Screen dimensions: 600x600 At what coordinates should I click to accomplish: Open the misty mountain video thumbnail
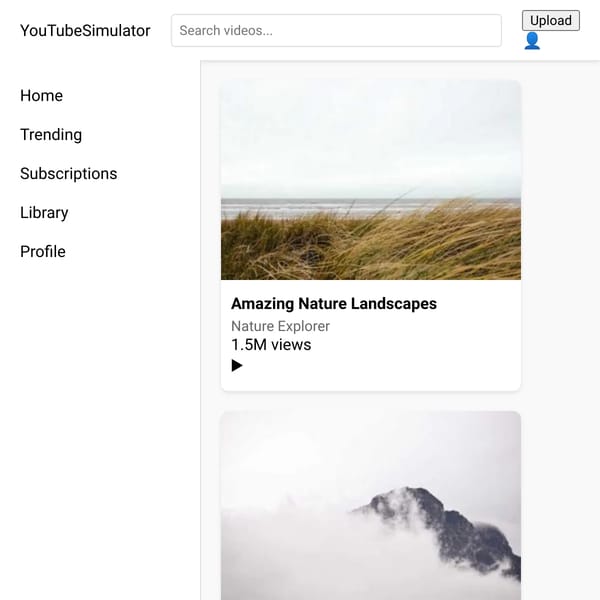(371, 505)
